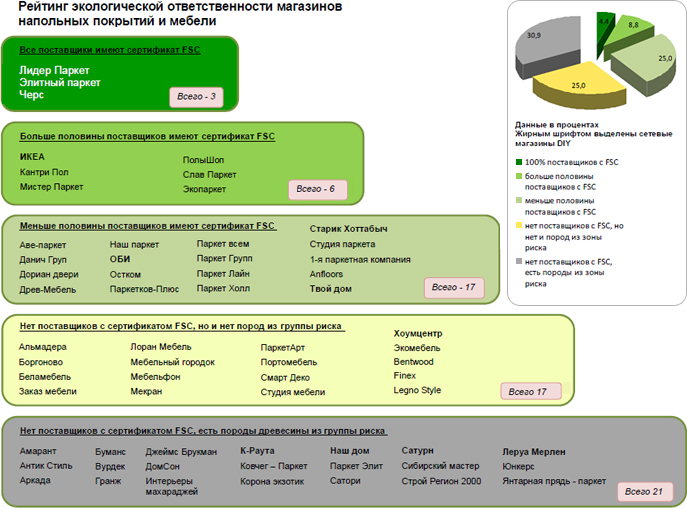Select 'Anfloors' entry
The height and width of the screenshot is (508, 687).
coord(326,274)
